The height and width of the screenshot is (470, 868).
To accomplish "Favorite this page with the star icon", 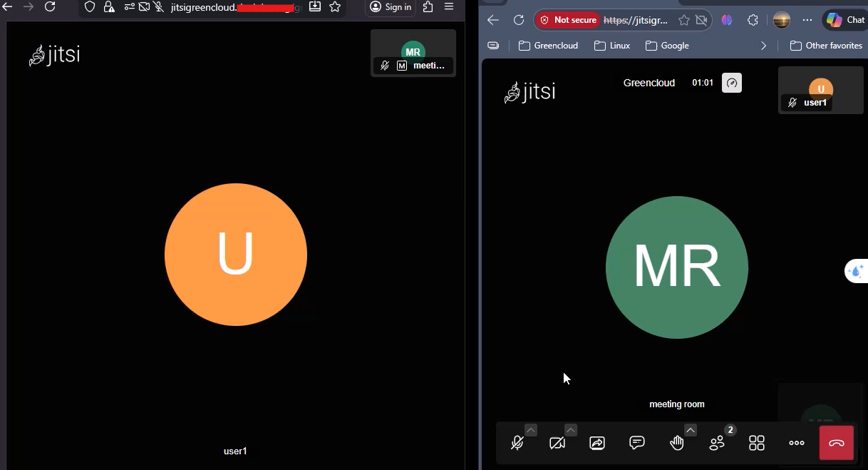I will tap(684, 20).
